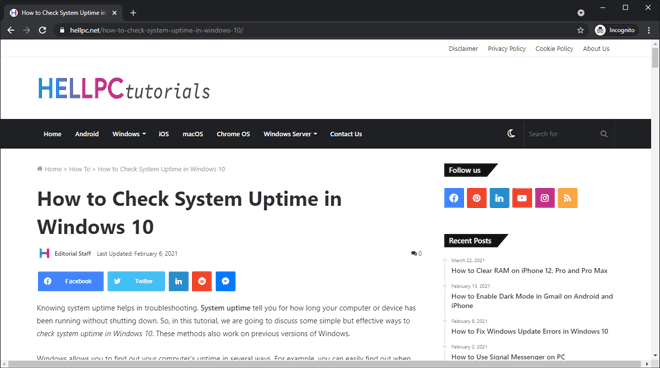Screen dimensions: 660x368
Task: Click the address bar URL
Action: [157, 30]
